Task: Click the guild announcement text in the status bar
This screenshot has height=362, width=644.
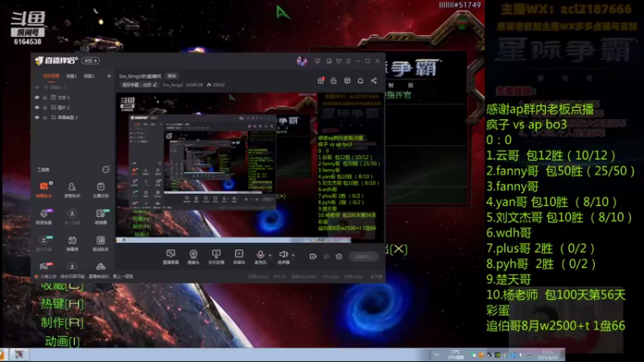Action: coord(86,276)
